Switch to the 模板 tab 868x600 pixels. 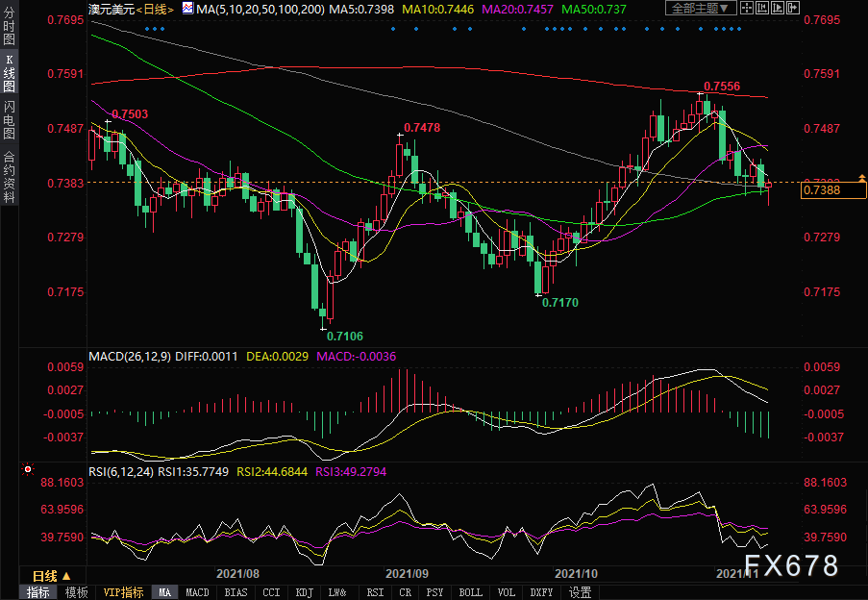77,592
